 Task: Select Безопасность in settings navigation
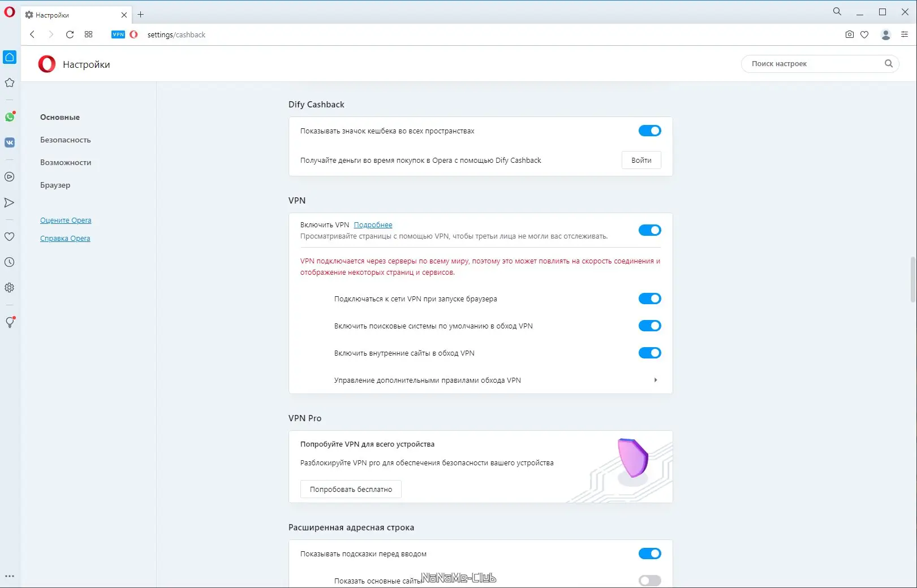pyautogui.click(x=66, y=140)
